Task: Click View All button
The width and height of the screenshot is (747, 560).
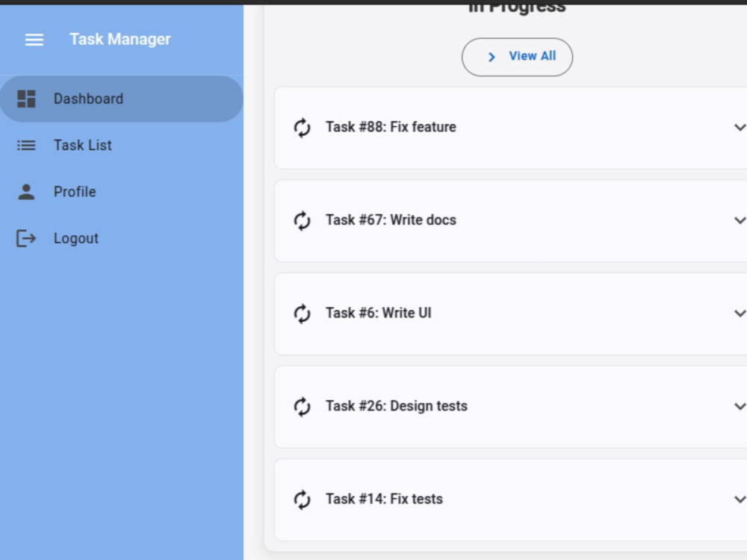Action: 517,57
